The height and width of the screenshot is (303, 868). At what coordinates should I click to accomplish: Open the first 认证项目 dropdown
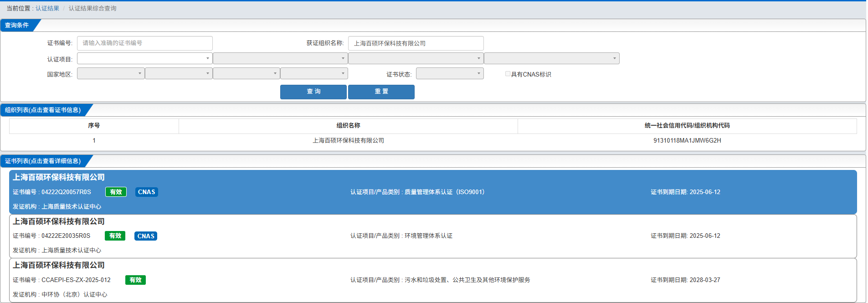pyautogui.click(x=145, y=58)
